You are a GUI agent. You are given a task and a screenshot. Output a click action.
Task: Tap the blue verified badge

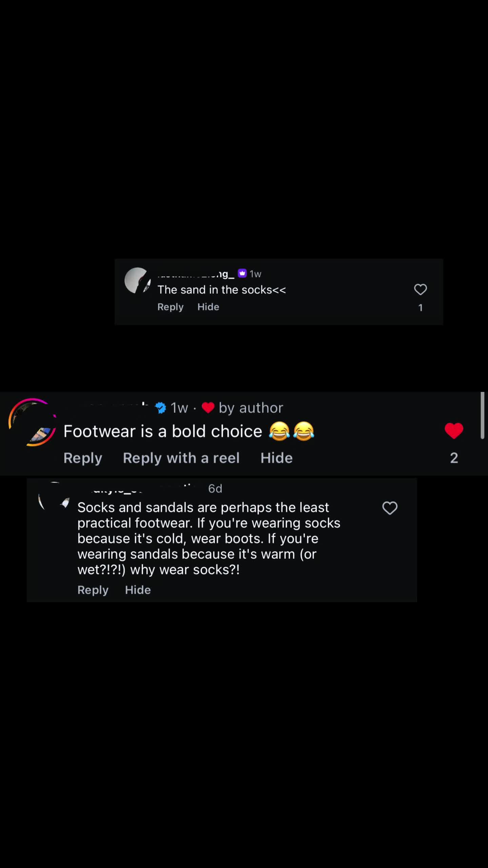pos(161,408)
